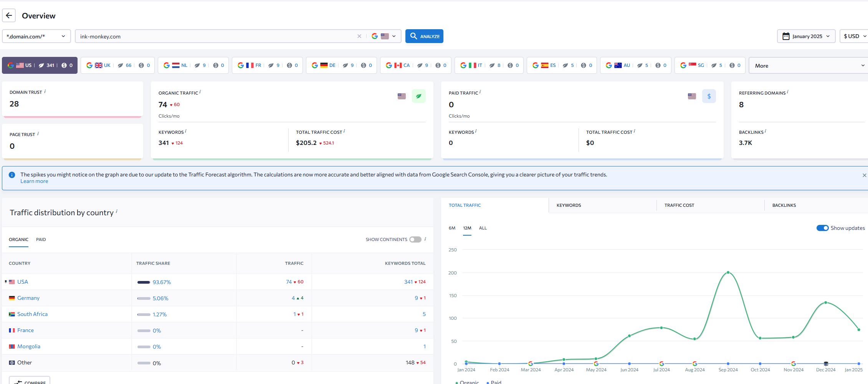868x384 pixels.
Task: Click the Page Trust info icon
Action: 38,134
